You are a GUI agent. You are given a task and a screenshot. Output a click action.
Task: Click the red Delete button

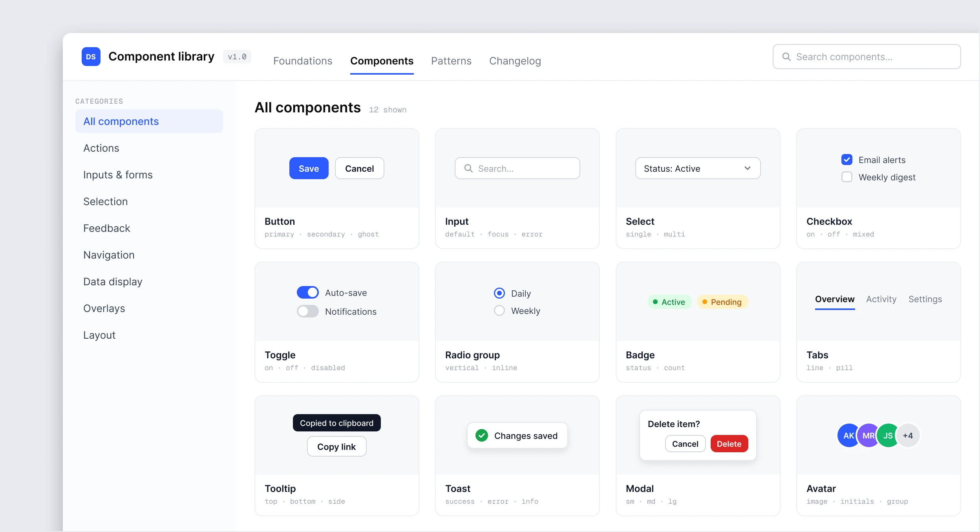click(729, 444)
